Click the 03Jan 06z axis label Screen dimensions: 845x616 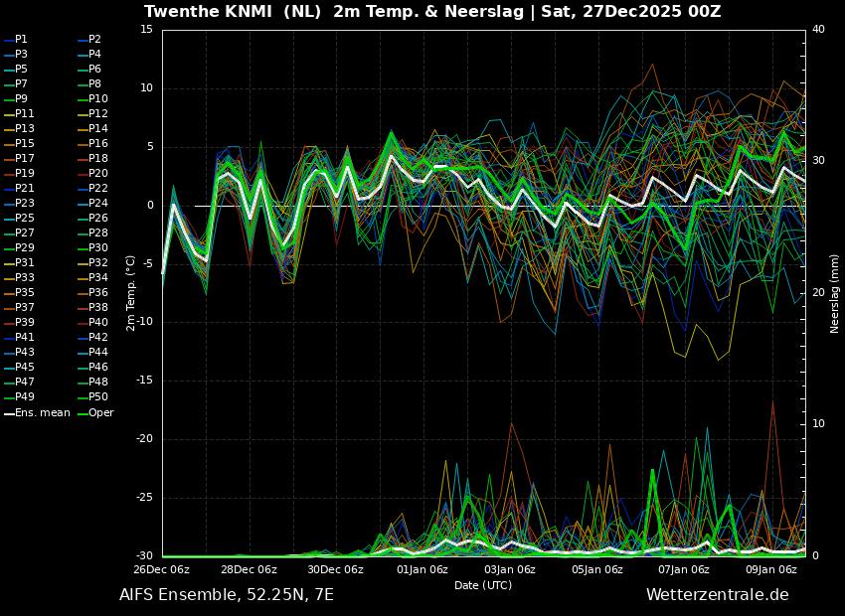[x=509, y=569]
